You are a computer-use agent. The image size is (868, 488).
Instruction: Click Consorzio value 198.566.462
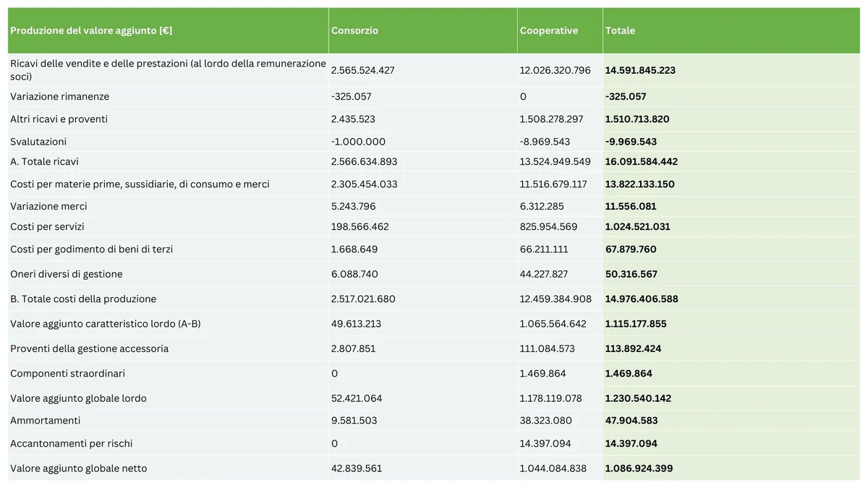359,226
